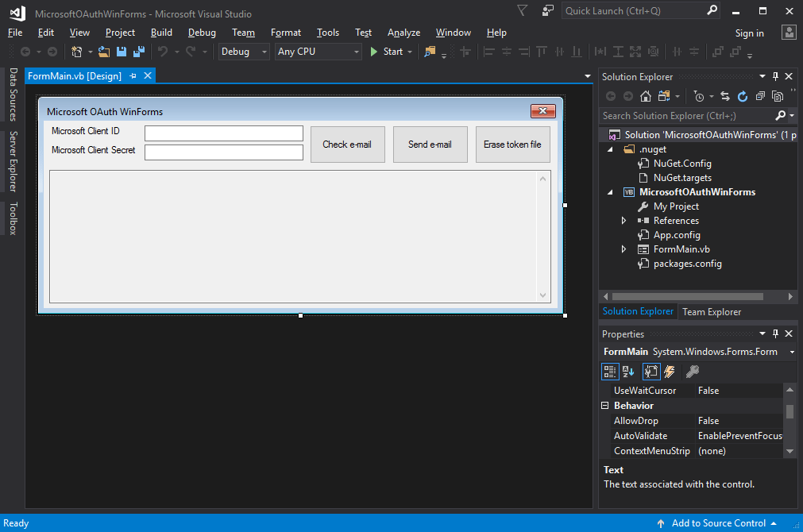Click the Home icon in Solution Explorer
The image size is (803, 532).
click(x=646, y=96)
